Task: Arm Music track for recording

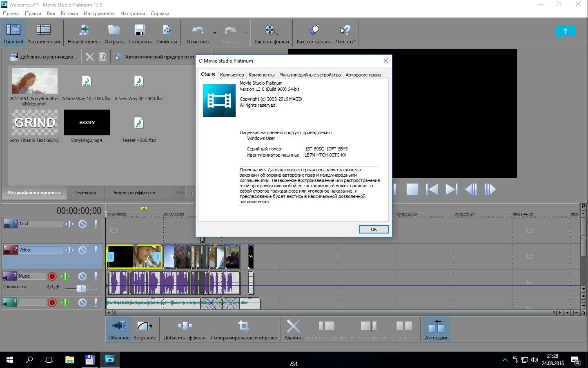Action: pos(52,276)
